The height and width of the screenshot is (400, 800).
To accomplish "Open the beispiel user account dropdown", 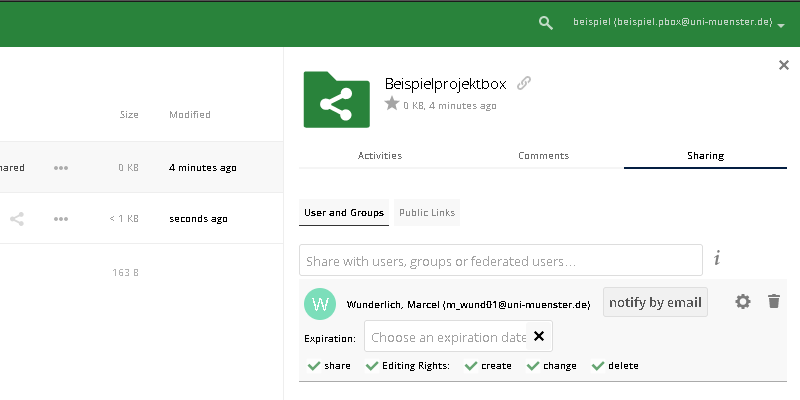I will tap(678, 22).
